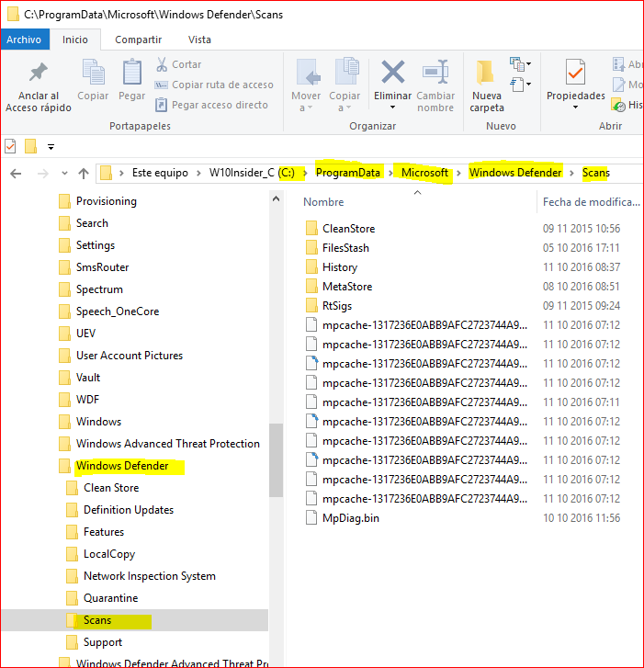This screenshot has width=644, height=668.
Task: Select Definition Updates in tree
Action: [129, 510]
